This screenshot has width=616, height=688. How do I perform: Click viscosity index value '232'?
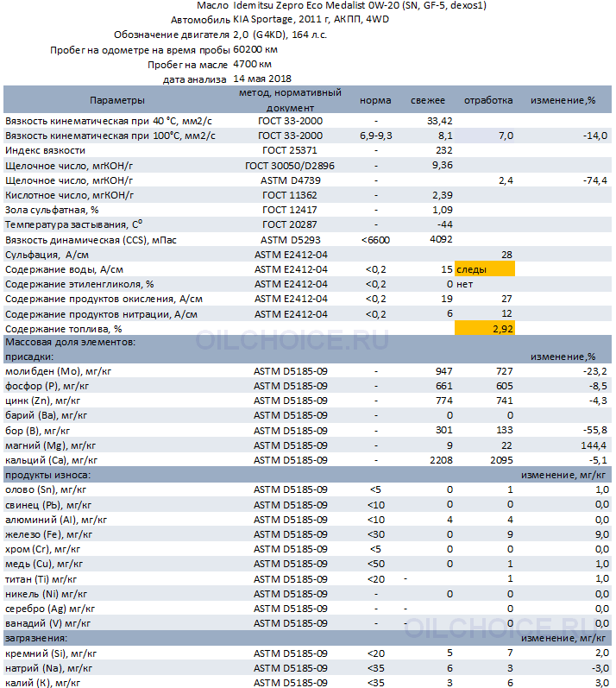click(444, 150)
